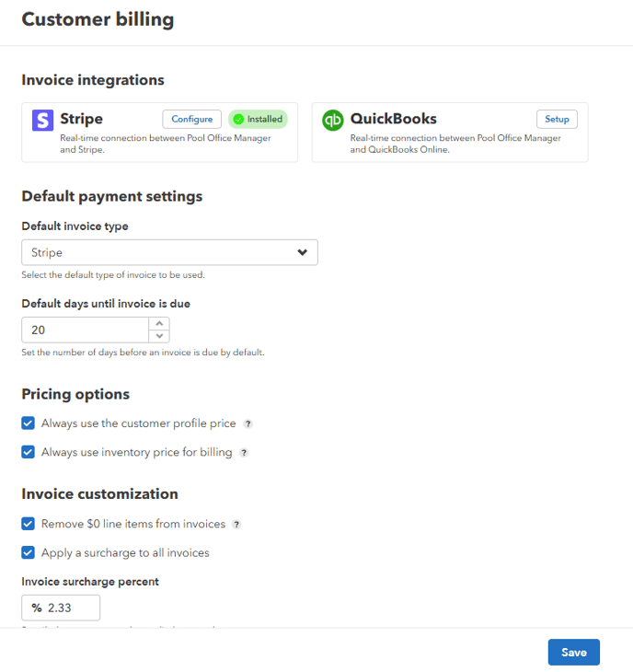
Task: Decrease default days until invoice is due
Action: coord(159,336)
